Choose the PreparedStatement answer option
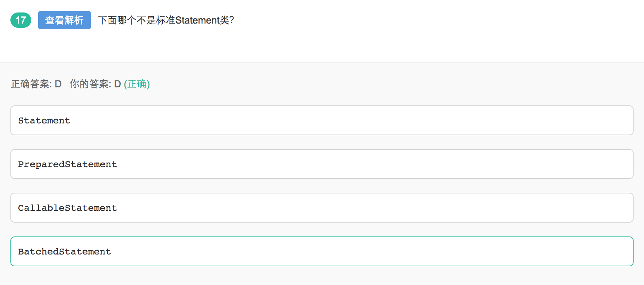644x285 pixels. pos(322,164)
